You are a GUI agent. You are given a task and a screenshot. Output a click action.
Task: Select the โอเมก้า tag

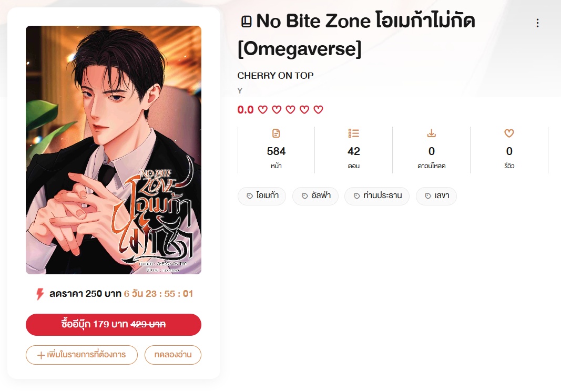pos(262,196)
